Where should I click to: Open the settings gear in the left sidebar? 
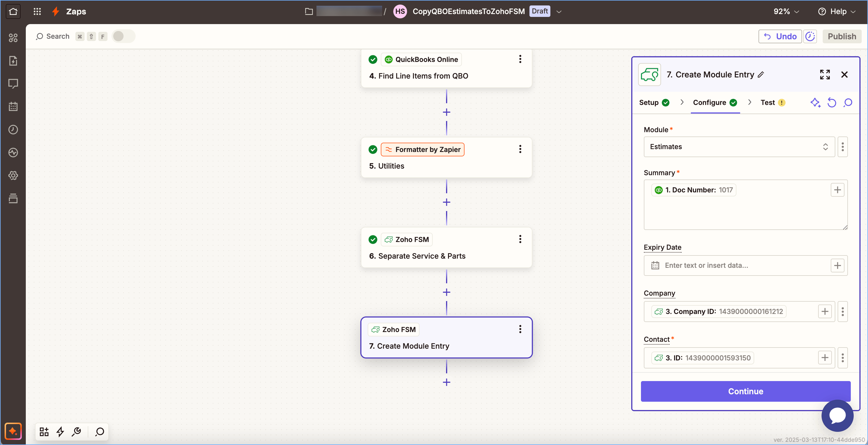pyautogui.click(x=13, y=175)
